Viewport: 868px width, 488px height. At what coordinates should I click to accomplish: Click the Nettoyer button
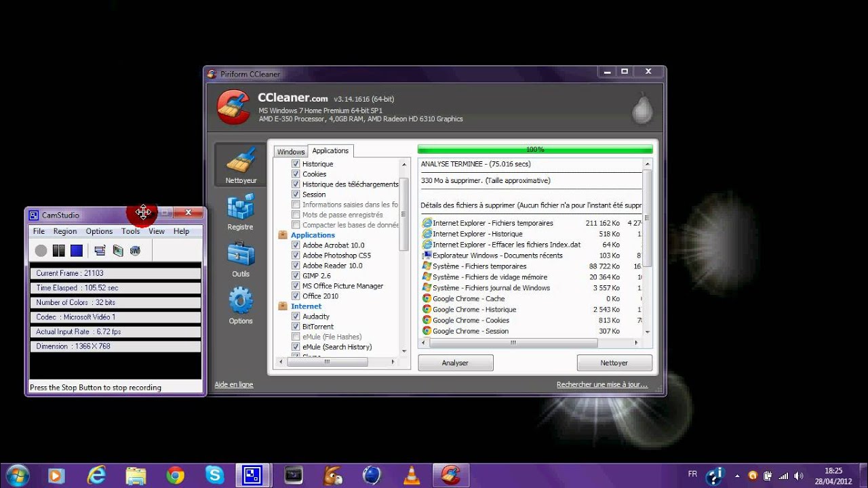614,363
